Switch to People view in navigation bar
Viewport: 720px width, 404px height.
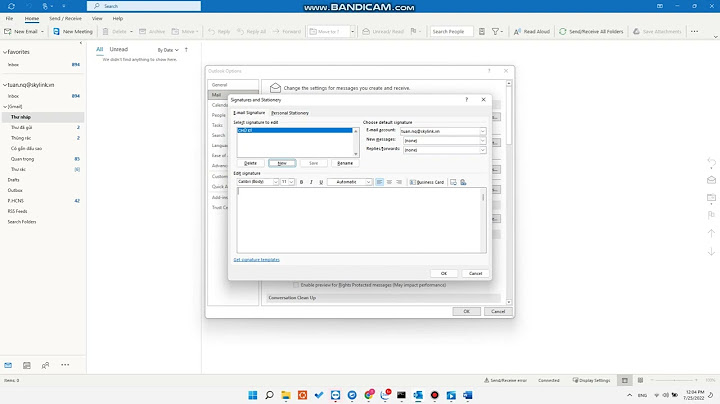pos(45,365)
